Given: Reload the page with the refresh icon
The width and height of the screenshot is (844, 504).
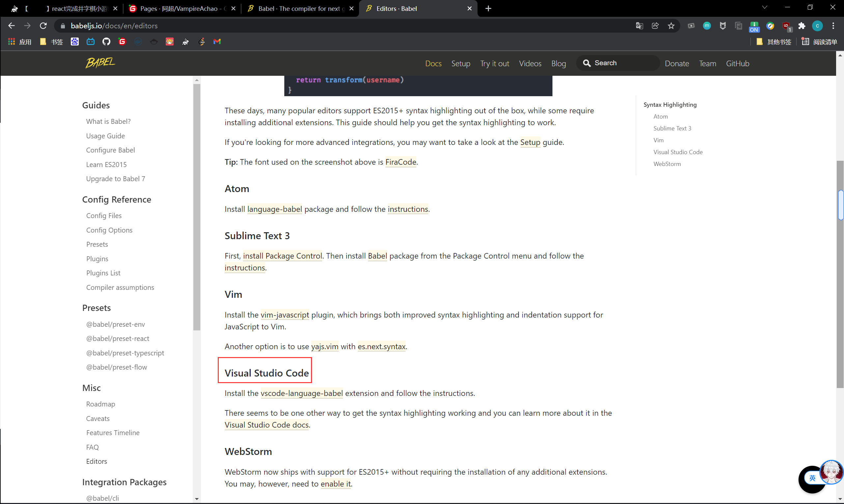Looking at the screenshot, I should 43,26.
